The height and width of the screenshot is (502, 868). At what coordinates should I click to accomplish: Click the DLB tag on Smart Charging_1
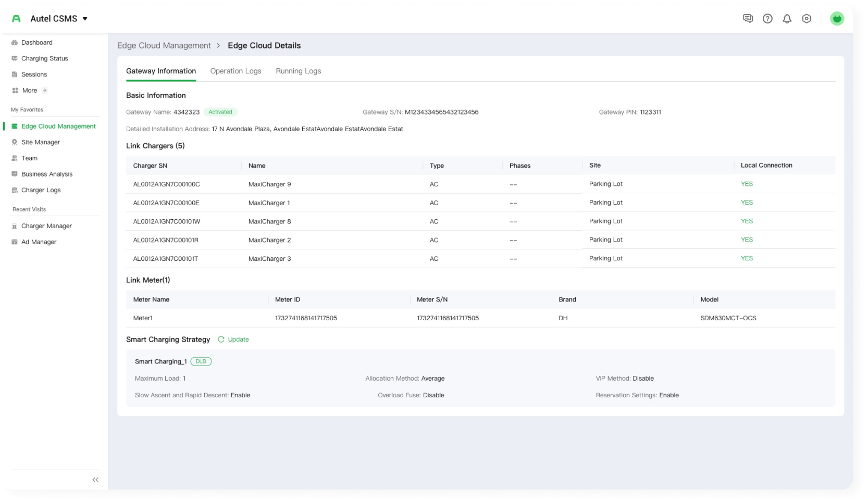pyautogui.click(x=201, y=361)
